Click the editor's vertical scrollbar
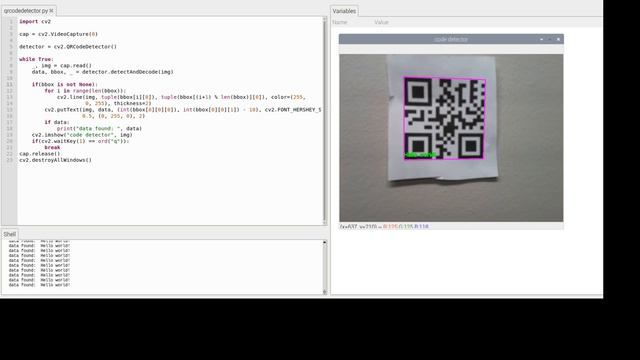 325,121
